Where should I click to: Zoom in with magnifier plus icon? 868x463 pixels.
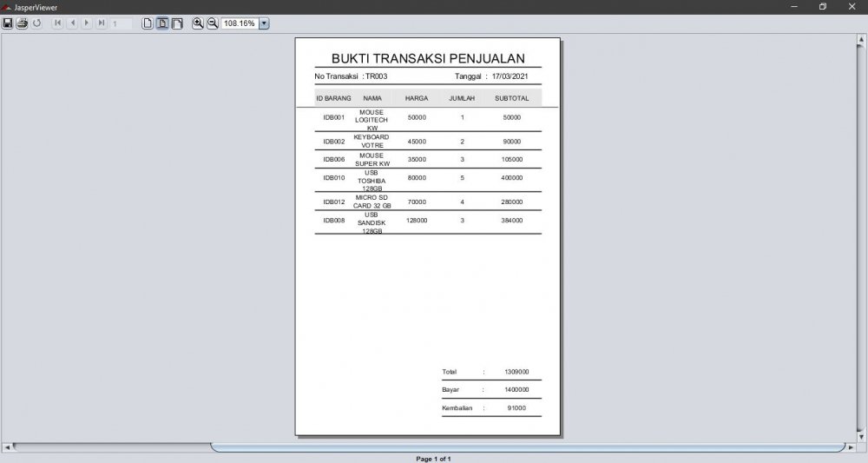coord(198,23)
